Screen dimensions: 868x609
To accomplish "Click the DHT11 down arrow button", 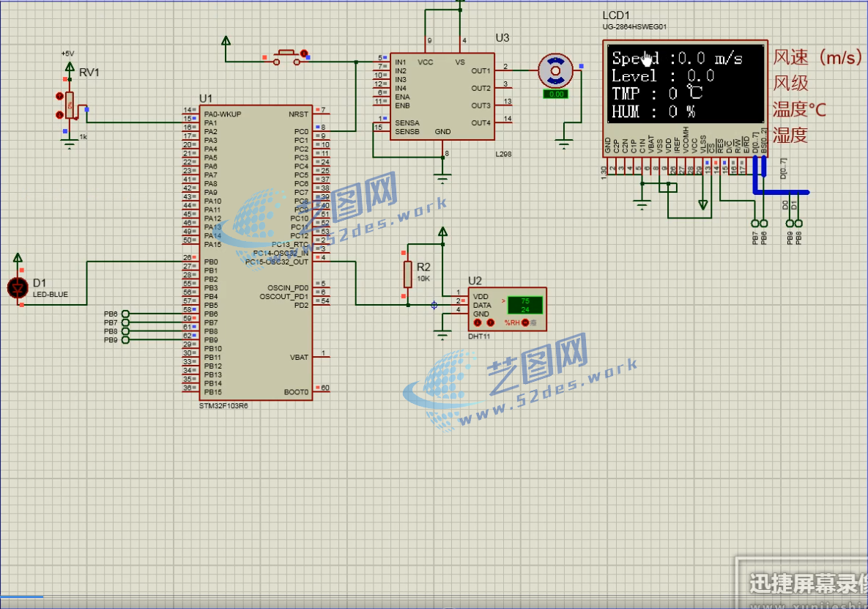I will pyautogui.click(x=478, y=322).
